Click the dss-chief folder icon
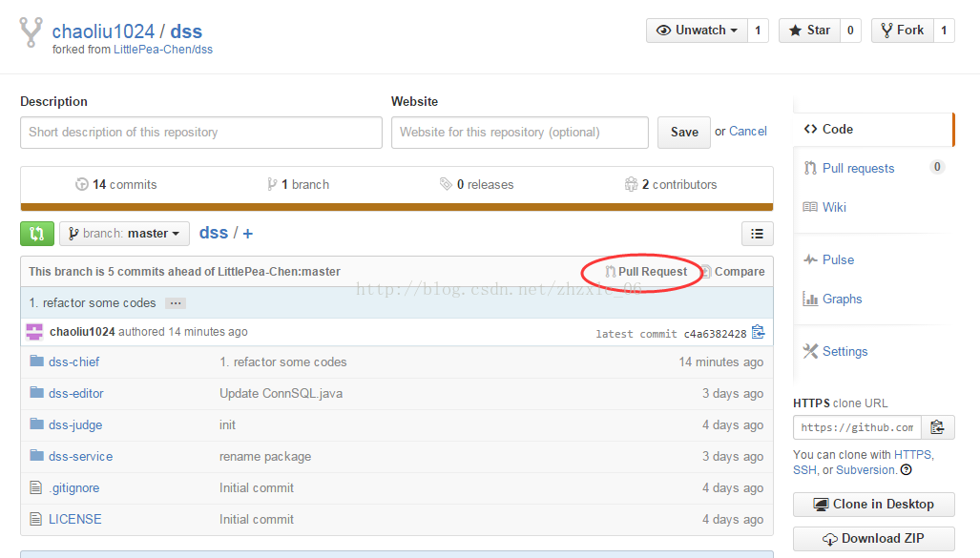 pos(37,362)
